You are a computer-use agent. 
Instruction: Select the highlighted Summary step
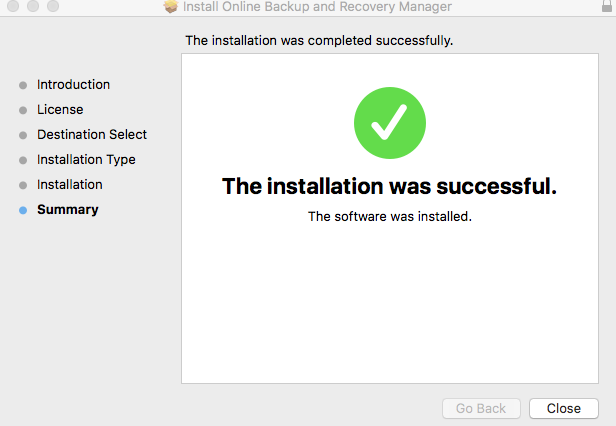68,210
